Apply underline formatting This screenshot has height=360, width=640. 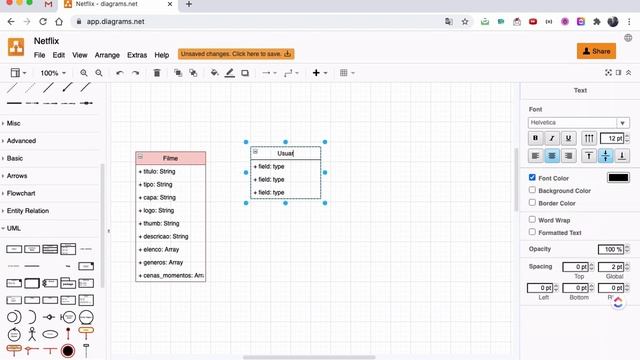click(x=568, y=138)
